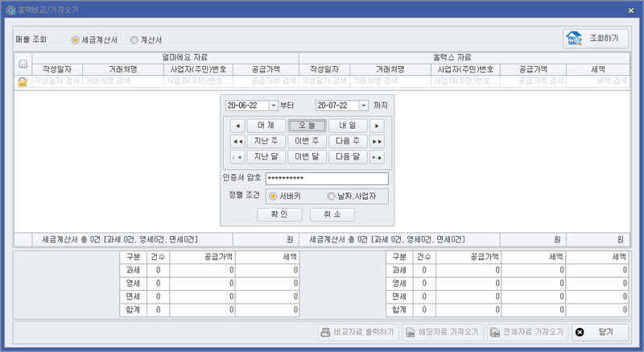644x352 pixels.
Task: Click 홈택스 자료 group header
Action: 464,58
